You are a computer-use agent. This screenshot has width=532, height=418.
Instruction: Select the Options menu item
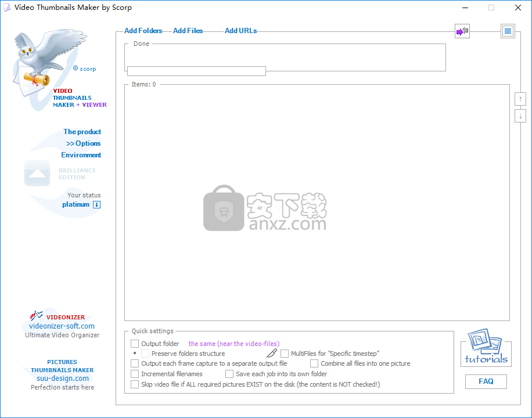84,143
